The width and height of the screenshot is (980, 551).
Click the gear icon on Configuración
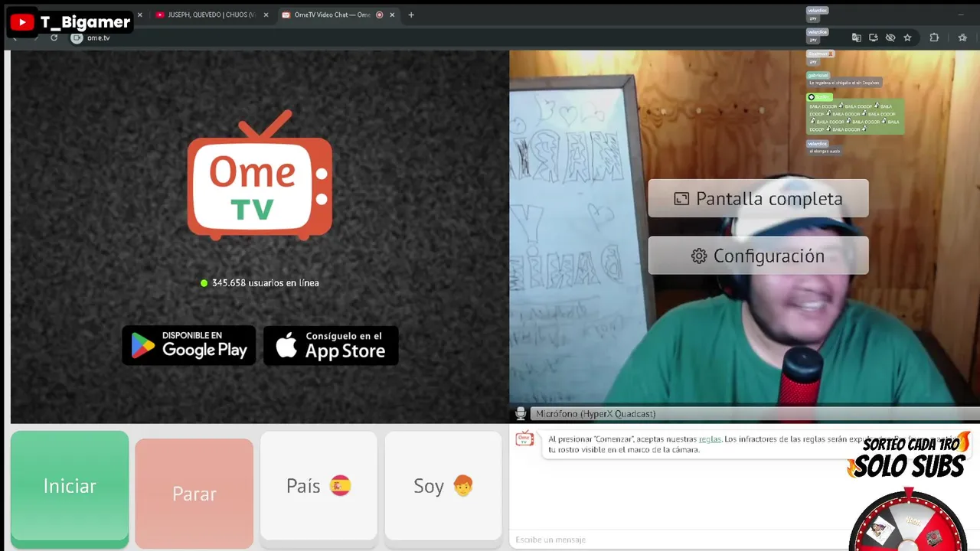tap(699, 256)
